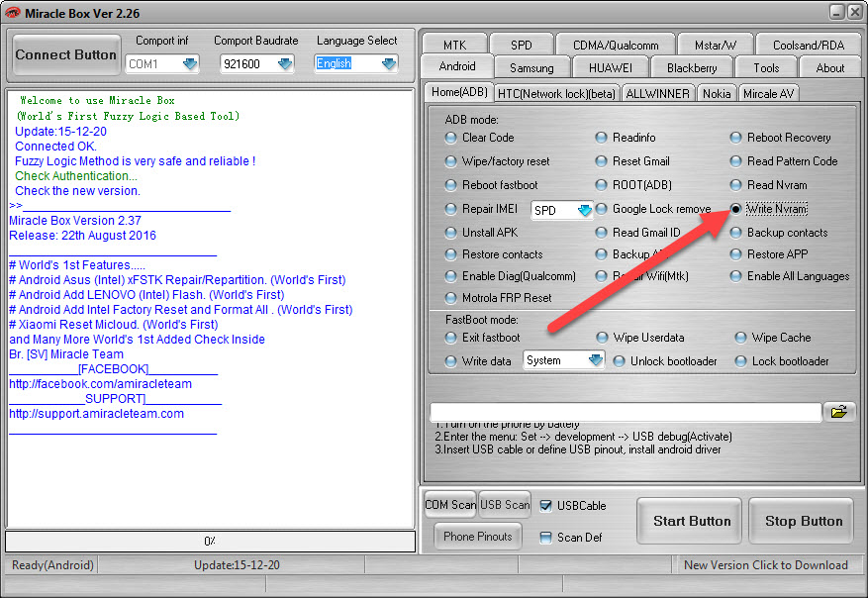Image resolution: width=868 pixels, height=598 pixels.
Task: Choose Enable Diag(Qualcomm) option
Action: click(x=450, y=276)
